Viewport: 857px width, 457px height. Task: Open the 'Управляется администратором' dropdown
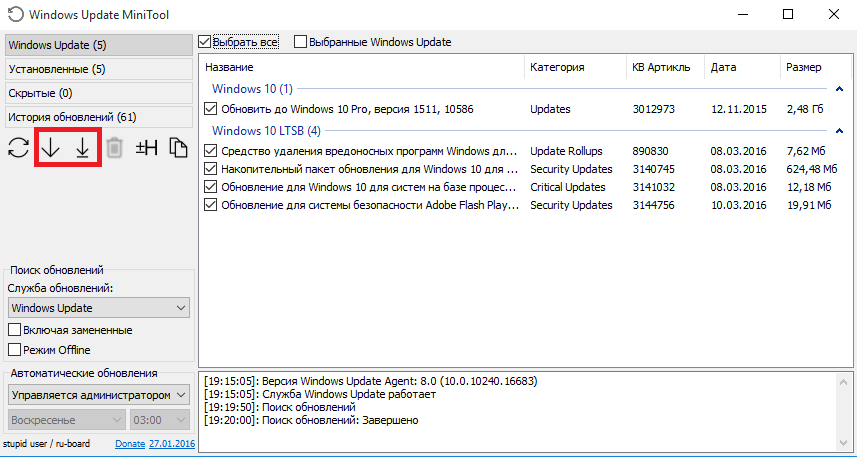coord(98,395)
